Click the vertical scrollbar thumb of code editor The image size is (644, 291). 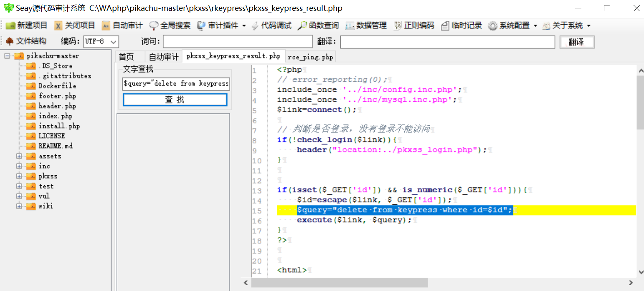640,102
